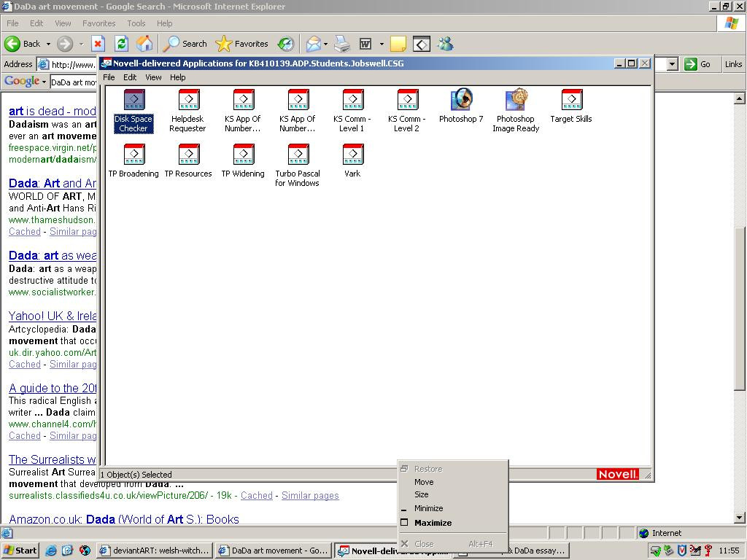Click the Links toolbar label
This screenshot has width=747, height=560.
pos(733,64)
